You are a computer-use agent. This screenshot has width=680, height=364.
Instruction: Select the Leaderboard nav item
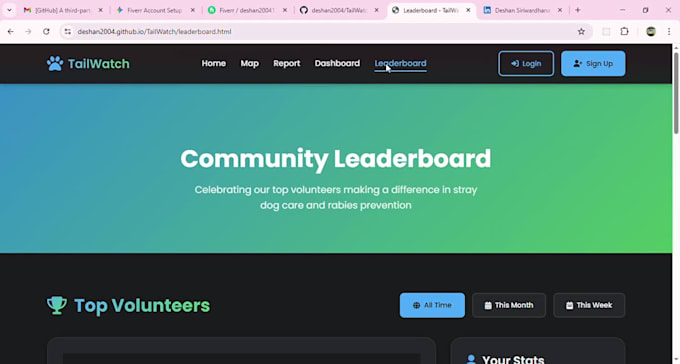[x=401, y=63]
